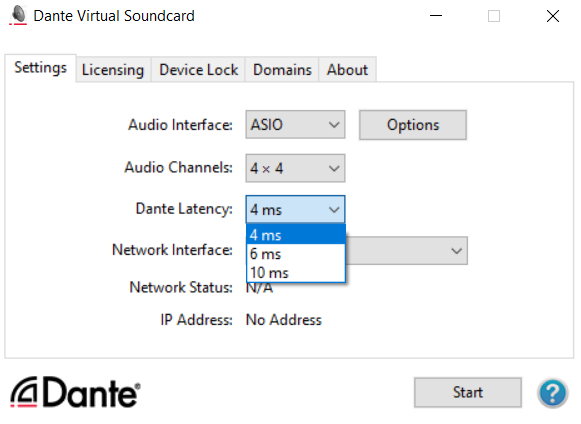Open the Network Interface dropdown arrow
Screen dimensions: 581x424
(456, 251)
